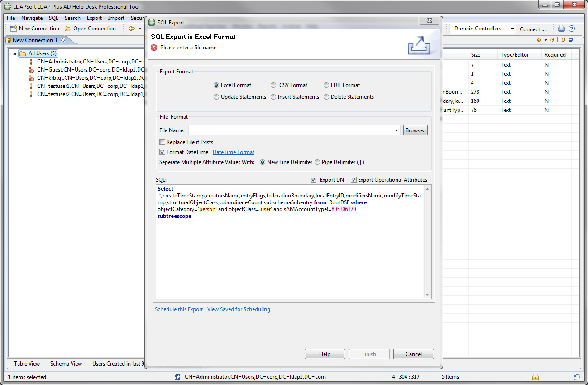This screenshot has width=588, height=385.
Task: Click the blue monitor icon above table
Action: click(570, 40)
